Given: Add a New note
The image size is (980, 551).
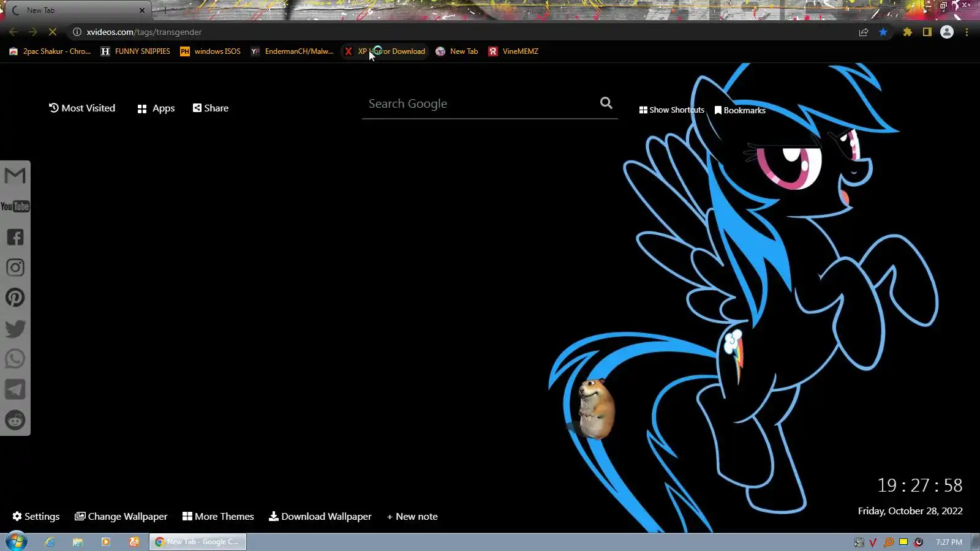Looking at the screenshot, I should point(412,516).
